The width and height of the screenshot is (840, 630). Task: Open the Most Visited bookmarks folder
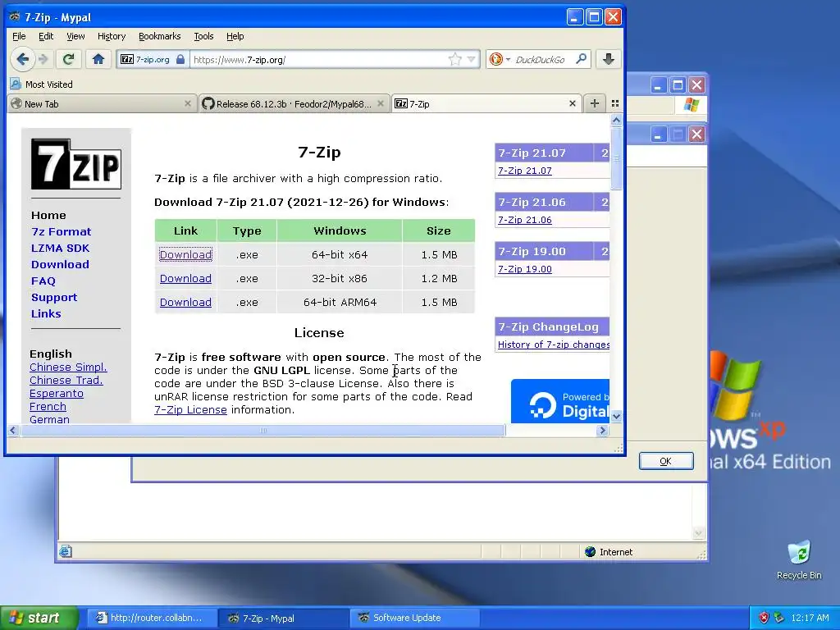42,84
